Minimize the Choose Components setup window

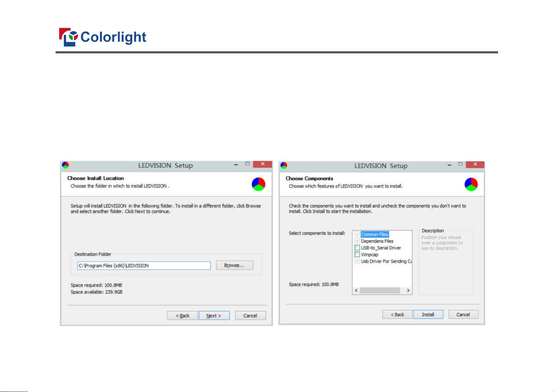point(449,165)
